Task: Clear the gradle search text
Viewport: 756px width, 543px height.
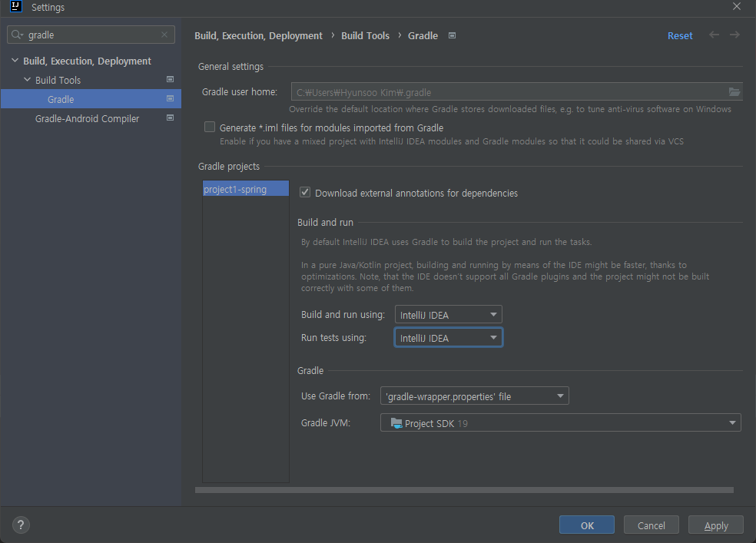Action: [164, 35]
